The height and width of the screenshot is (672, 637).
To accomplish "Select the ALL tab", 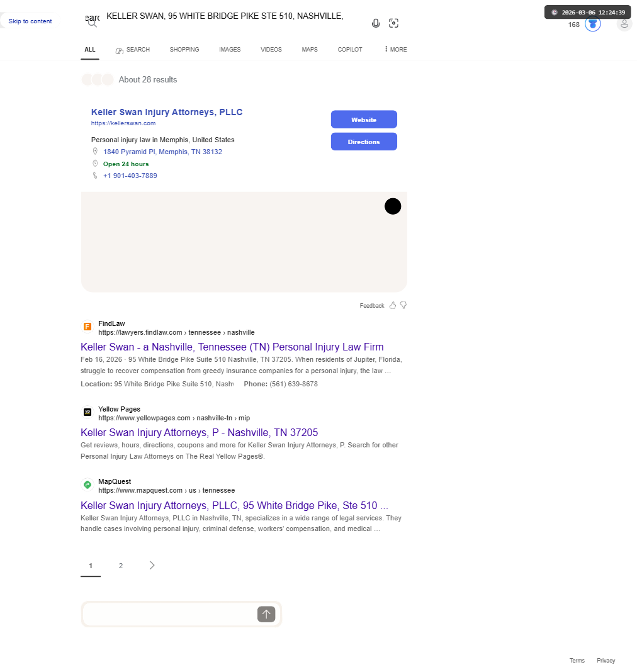I will (x=90, y=50).
